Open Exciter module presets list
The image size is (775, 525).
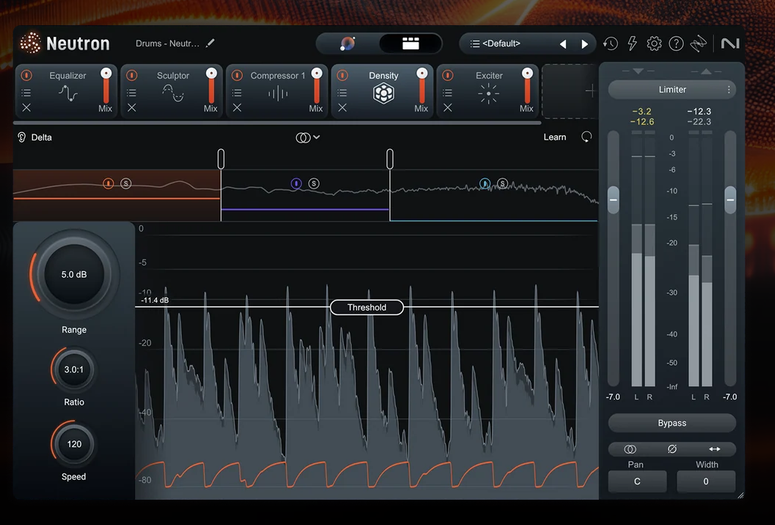447,92
